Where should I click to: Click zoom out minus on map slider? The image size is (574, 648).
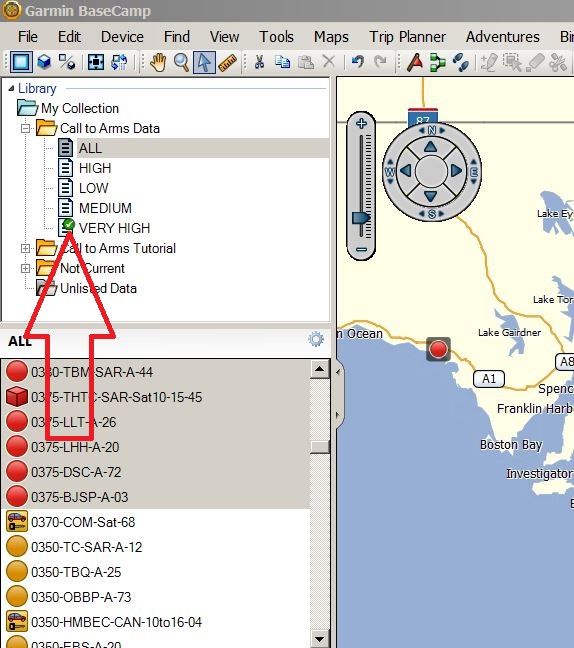pyautogui.click(x=362, y=249)
